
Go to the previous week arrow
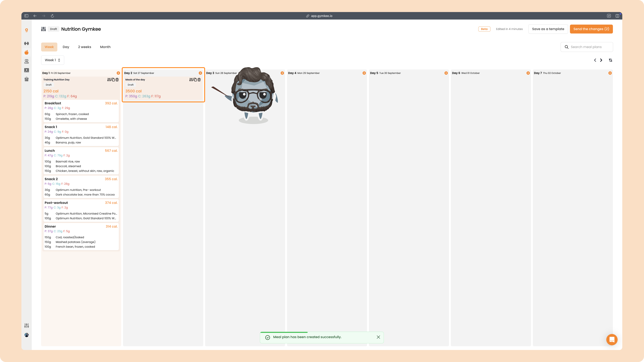[595, 60]
